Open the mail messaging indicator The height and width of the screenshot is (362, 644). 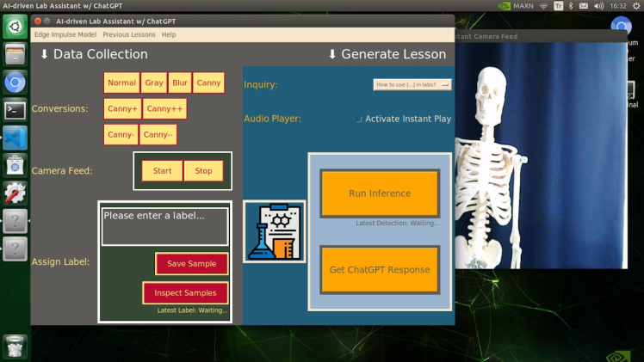584,6
